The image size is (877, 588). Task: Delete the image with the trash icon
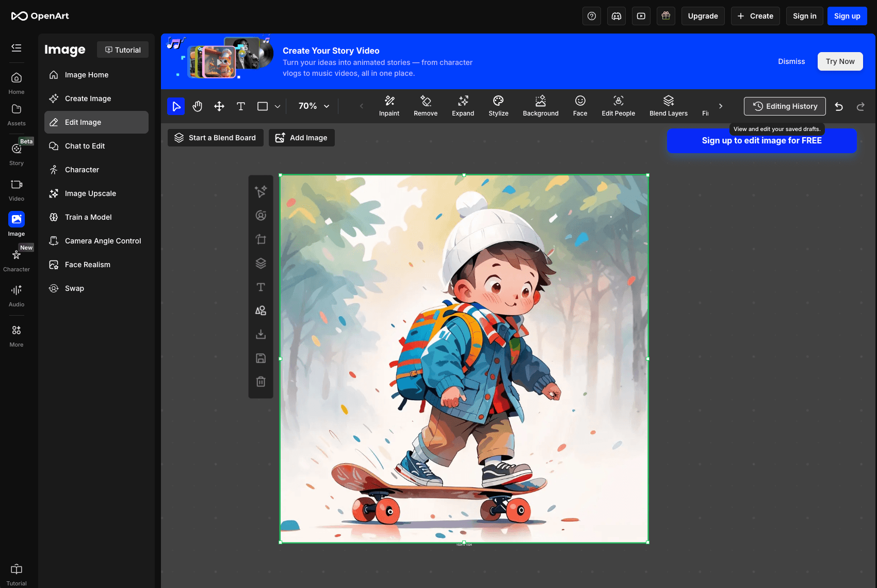[261, 381]
